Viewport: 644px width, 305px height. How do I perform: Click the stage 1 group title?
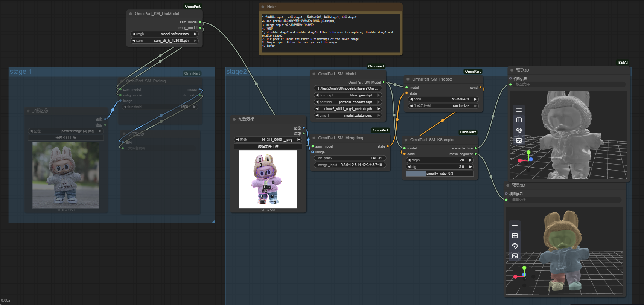(x=21, y=72)
